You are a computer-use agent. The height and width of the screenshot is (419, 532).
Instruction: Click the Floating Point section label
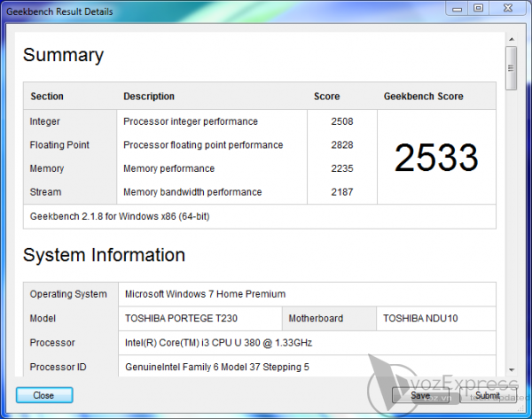click(x=59, y=145)
